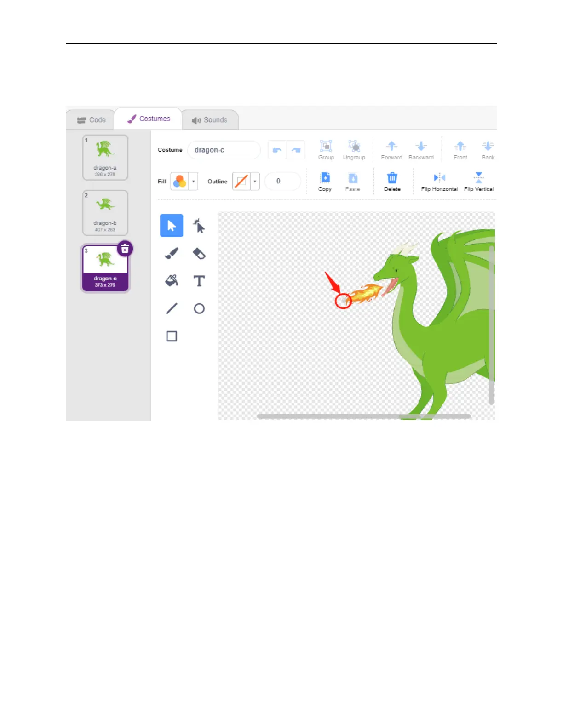Screen dimensions: 563x728
Task: Choose the Reshape tool
Action: 199,226
